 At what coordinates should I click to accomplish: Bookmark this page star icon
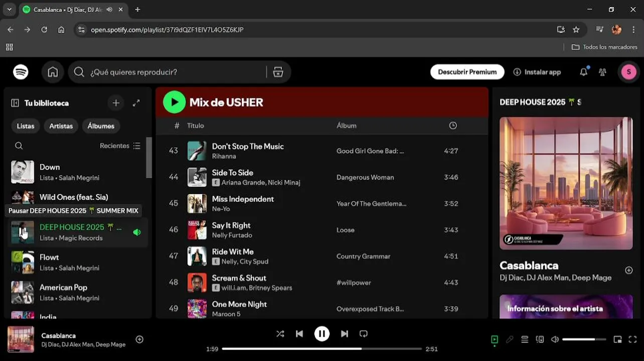coord(576,30)
